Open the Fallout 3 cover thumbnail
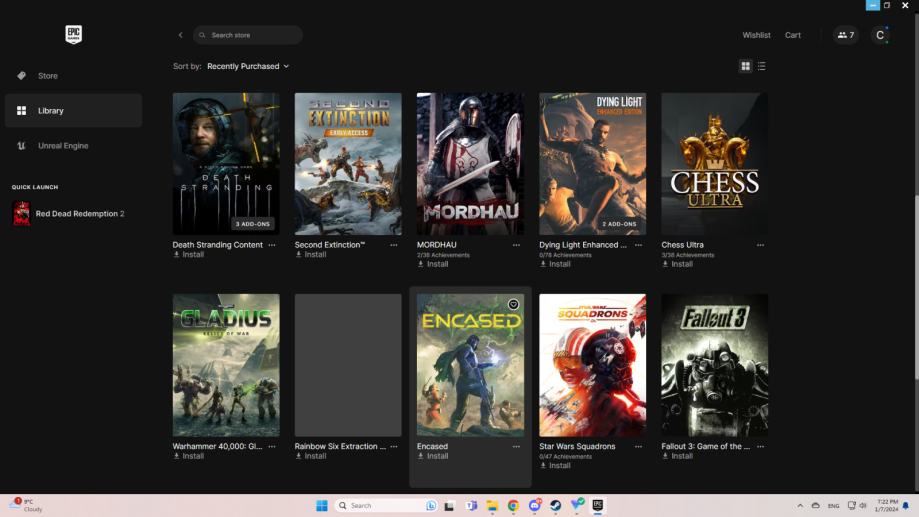The width and height of the screenshot is (919, 517). click(x=714, y=365)
